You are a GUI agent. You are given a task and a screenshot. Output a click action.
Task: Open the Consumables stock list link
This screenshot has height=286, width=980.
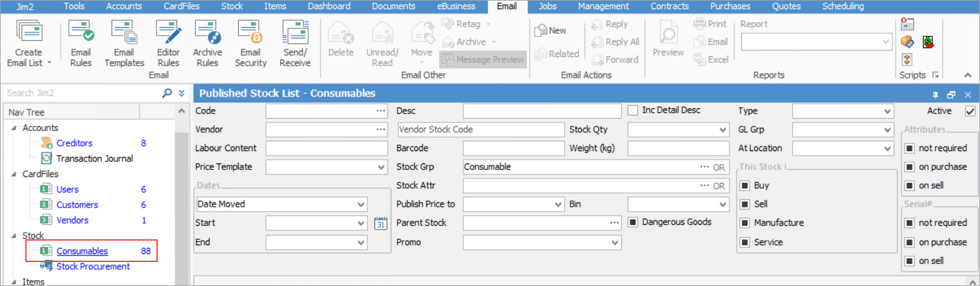coord(82,251)
